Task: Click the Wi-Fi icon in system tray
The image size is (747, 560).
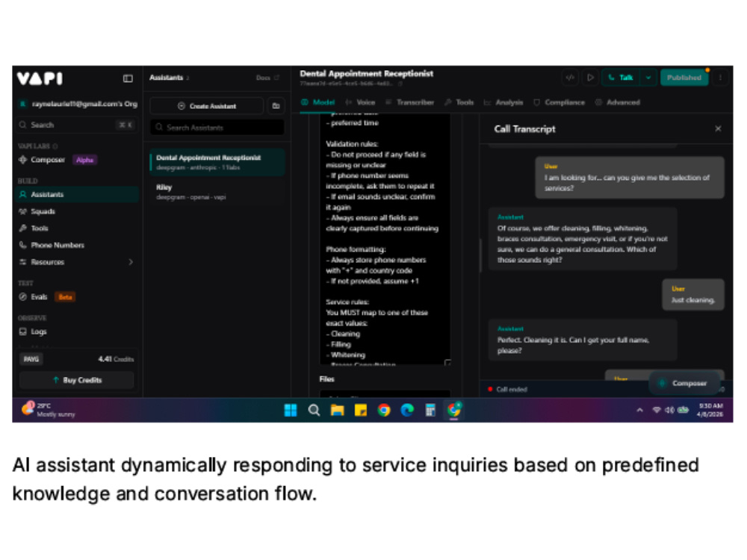Action: [657, 410]
